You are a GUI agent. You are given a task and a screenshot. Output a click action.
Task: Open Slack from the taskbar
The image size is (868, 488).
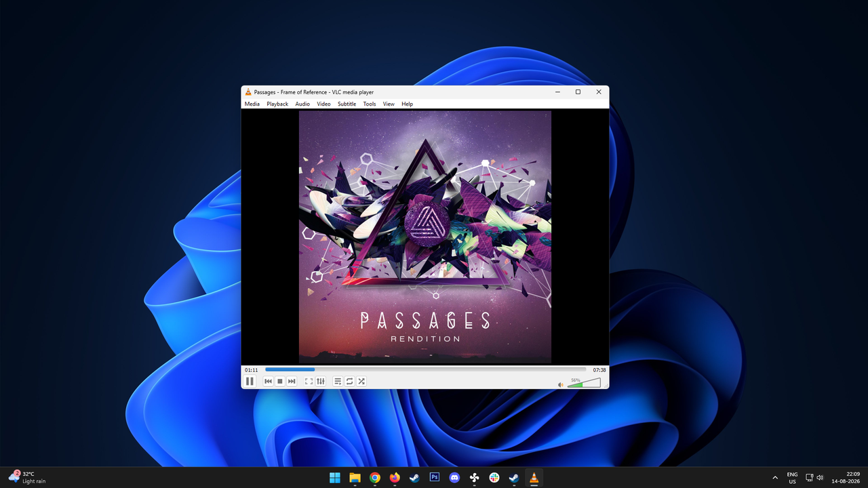[x=494, y=478]
